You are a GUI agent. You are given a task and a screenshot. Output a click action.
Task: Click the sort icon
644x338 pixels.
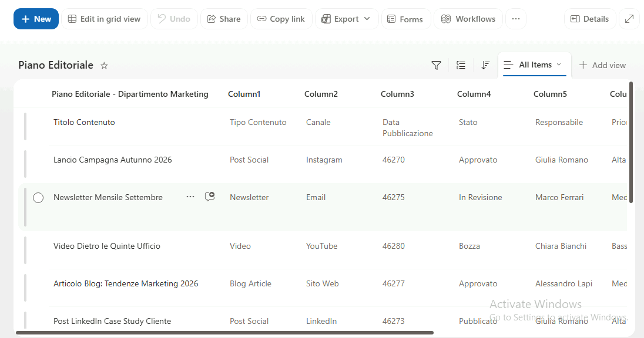pyautogui.click(x=485, y=65)
